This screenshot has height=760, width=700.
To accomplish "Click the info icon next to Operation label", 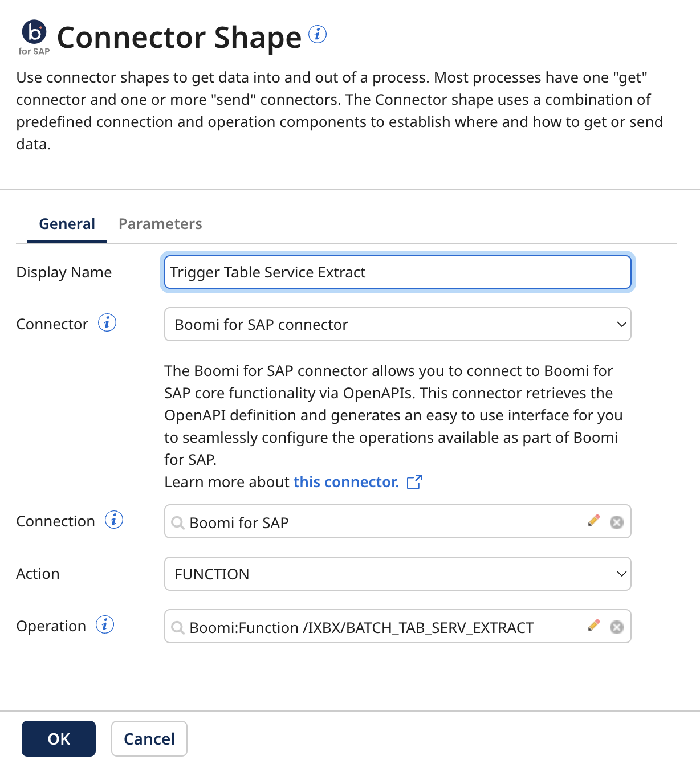I will click(105, 625).
